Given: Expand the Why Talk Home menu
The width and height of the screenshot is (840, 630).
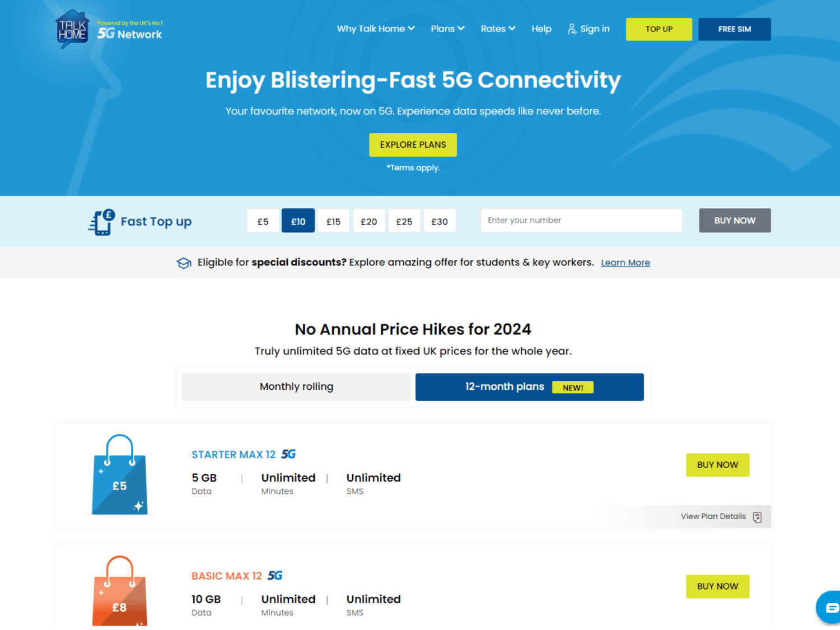Looking at the screenshot, I should click(375, 29).
